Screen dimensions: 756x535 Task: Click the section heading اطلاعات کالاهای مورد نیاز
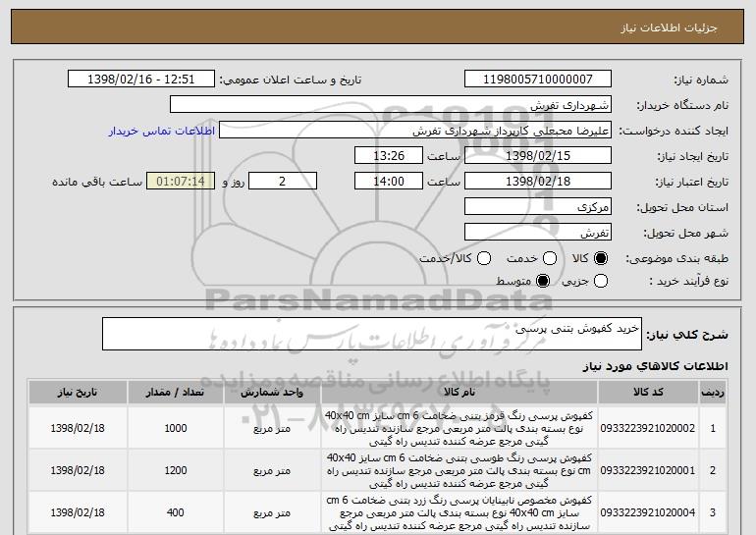[655, 366]
